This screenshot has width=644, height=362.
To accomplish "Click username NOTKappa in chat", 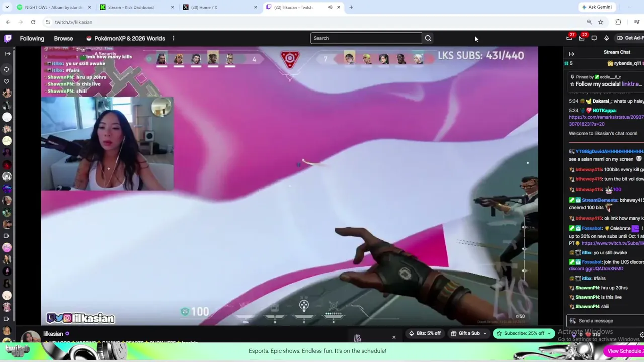I will 604,110.
